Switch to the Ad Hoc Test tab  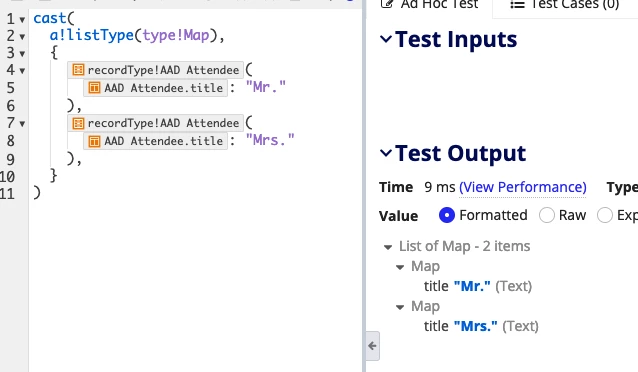pos(429,4)
